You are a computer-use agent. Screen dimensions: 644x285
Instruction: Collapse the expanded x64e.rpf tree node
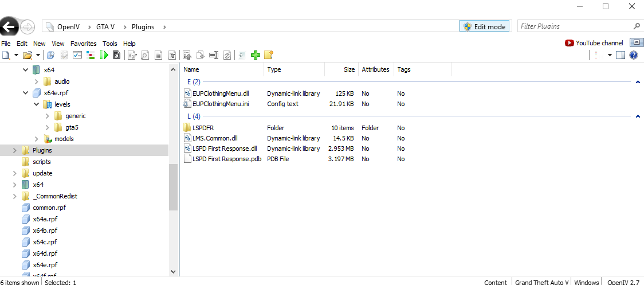click(x=26, y=93)
